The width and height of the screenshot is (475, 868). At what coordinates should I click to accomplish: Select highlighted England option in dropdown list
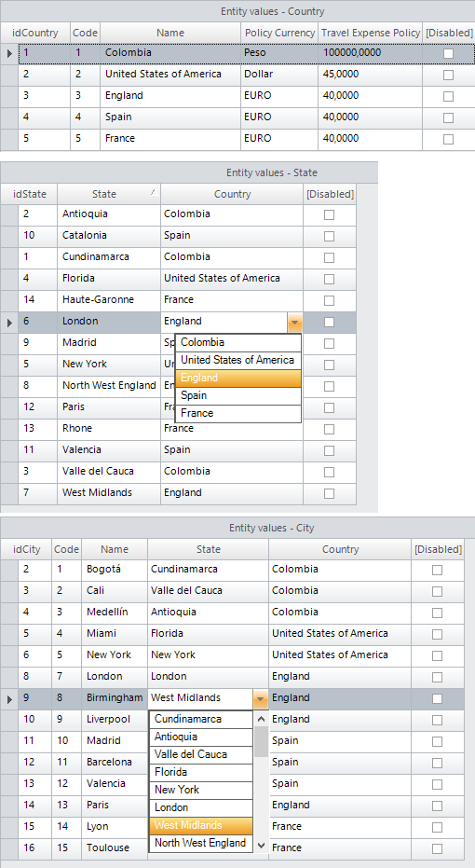coord(238,379)
